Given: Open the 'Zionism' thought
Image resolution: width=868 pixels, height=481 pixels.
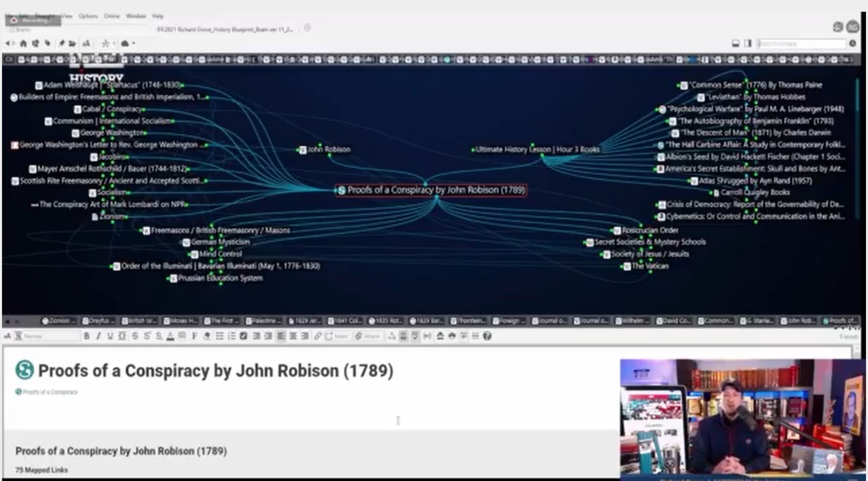Looking at the screenshot, I should click(109, 217).
